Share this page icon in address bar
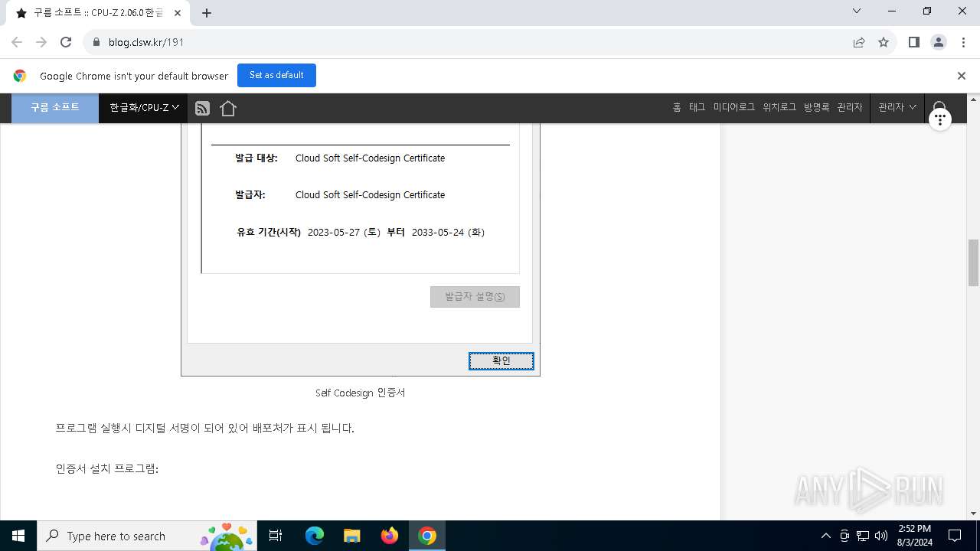980x551 pixels. click(x=859, y=42)
